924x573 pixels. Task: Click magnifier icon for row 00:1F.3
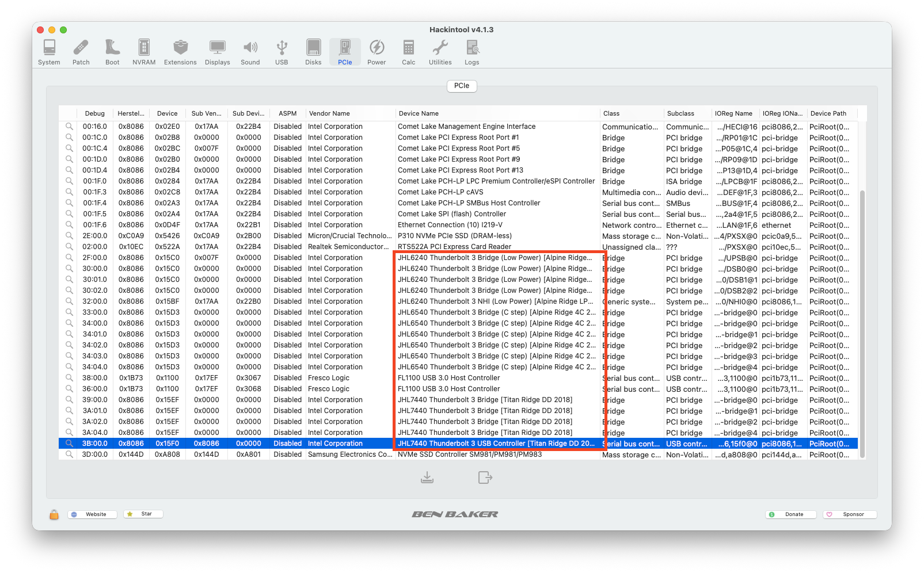(x=69, y=192)
